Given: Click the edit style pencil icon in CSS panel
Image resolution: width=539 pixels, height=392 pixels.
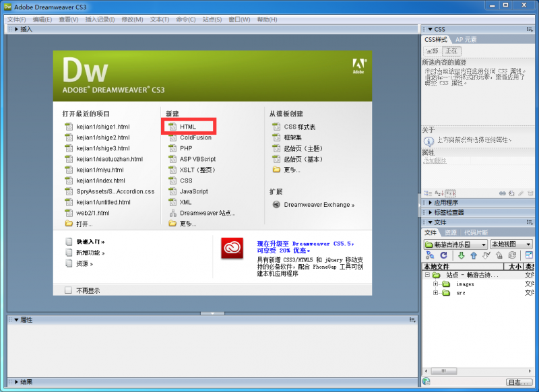Looking at the screenshot, I should pyautogui.click(x=521, y=193).
